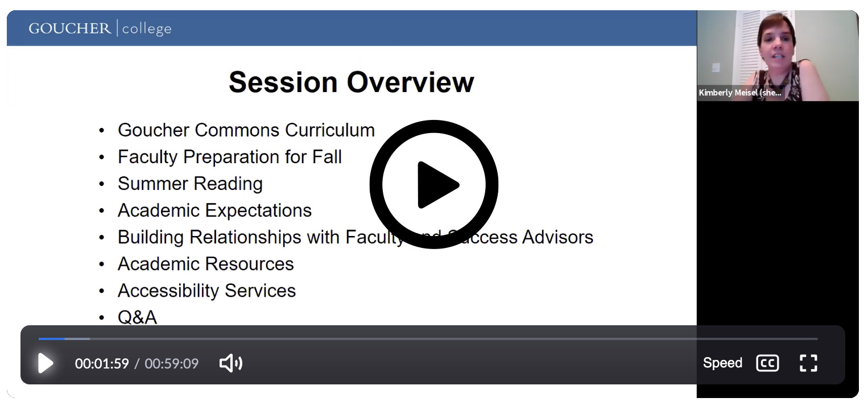Click the Q&A bullet item

point(137,317)
